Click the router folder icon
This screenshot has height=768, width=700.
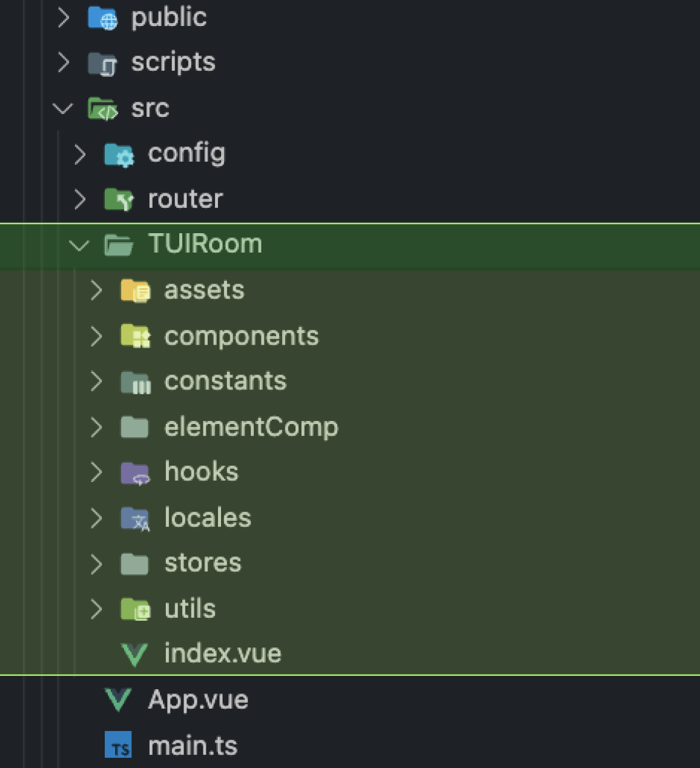point(118,199)
